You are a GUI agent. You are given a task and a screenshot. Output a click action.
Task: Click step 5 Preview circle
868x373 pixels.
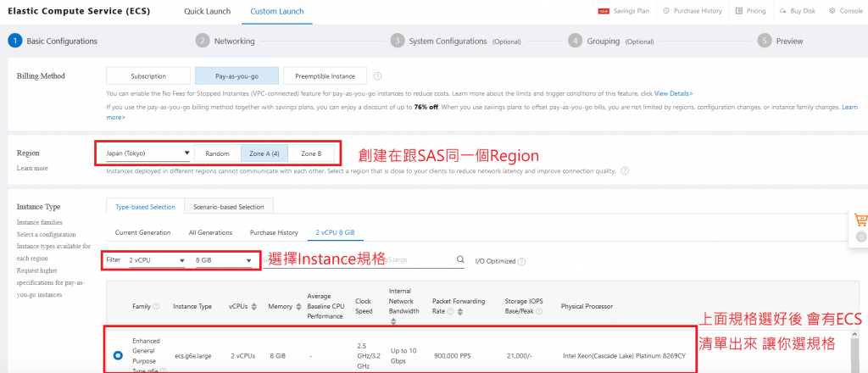click(765, 41)
